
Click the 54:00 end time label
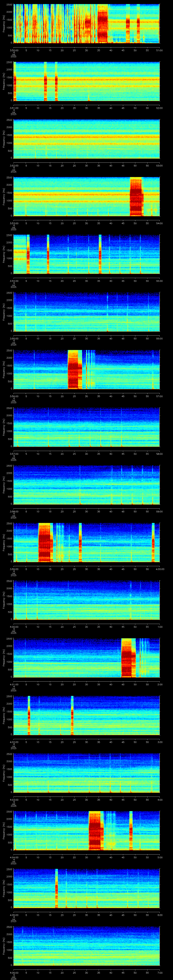(x=160, y=223)
